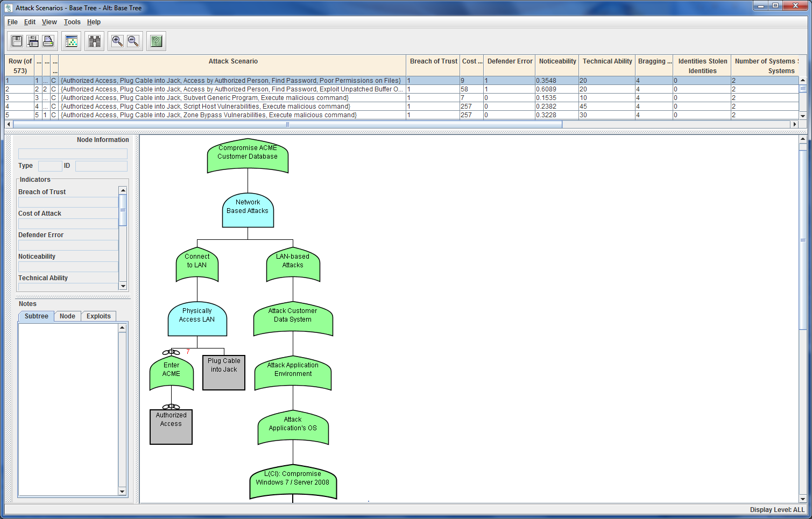The image size is (812, 519).
Task: Select the Attack Customer Data System node
Action: point(293,319)
